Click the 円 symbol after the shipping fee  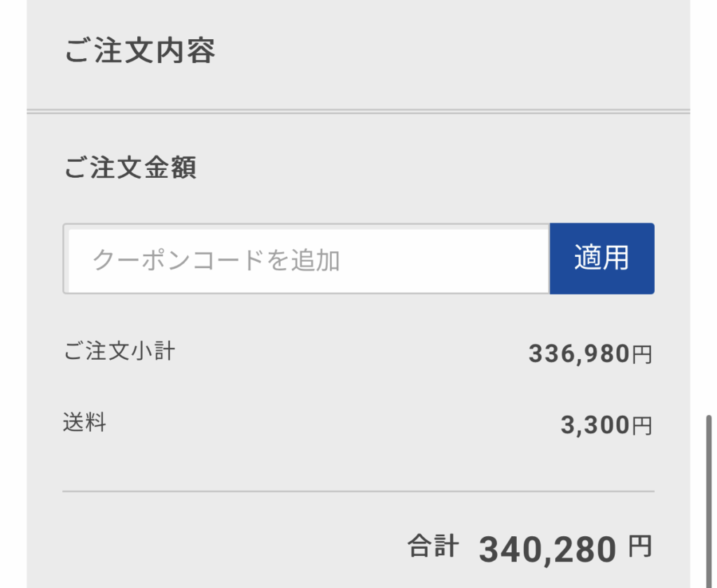tap(642, 425)
